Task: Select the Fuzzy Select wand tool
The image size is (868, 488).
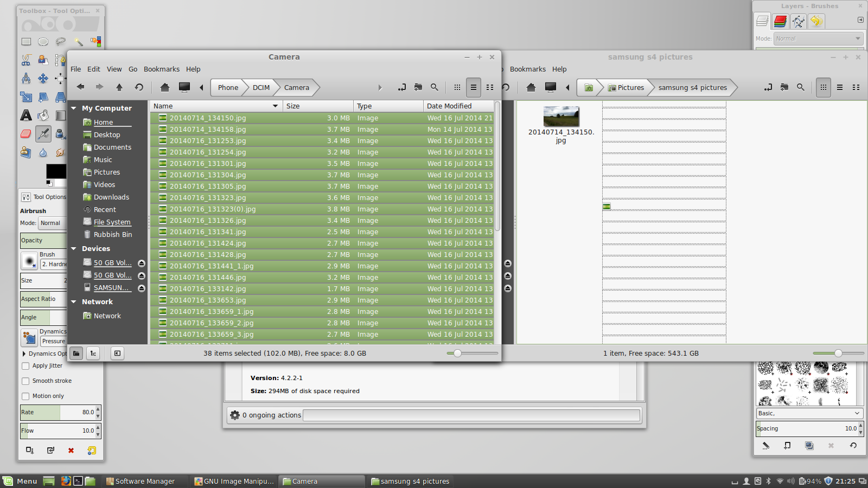Action: click(78, 41)
